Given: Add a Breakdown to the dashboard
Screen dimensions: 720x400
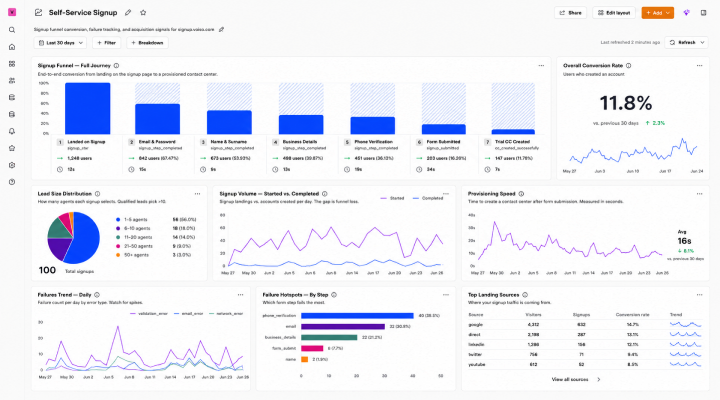Looking at the screenshot, I should (147, 43).
